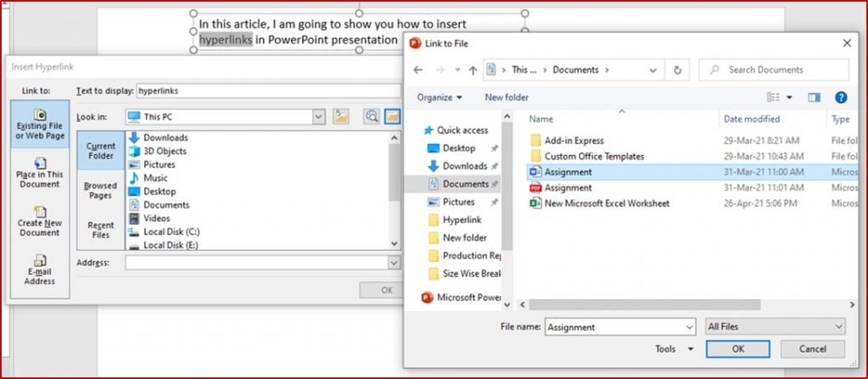
Task: Select 3D Objects in Look in list
Action: coord(158,151)
